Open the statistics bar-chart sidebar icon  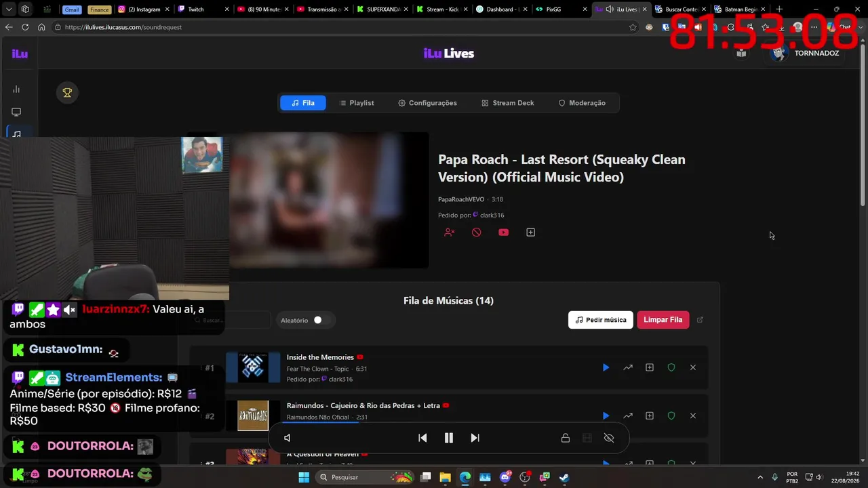(x=16, y=89)
